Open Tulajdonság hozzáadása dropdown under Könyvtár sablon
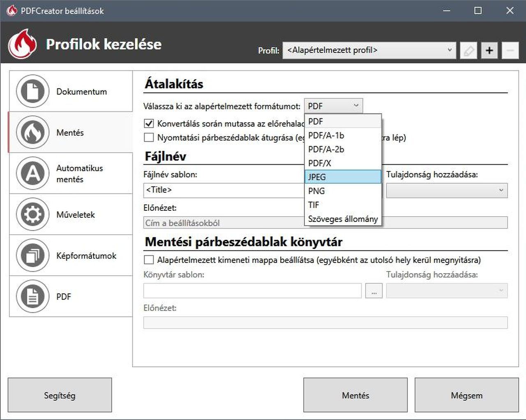This screenshot has height=420, width=526. tap(447, 291)
